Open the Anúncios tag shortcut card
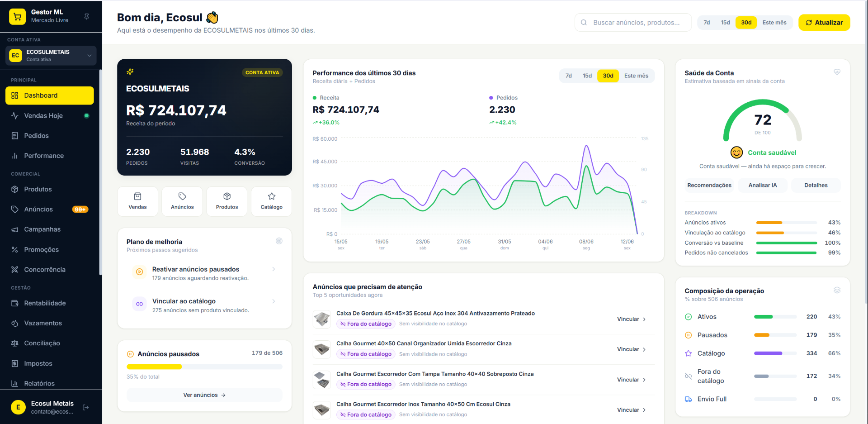The height and width of the screenshot is (424, 868). (182, 201)
